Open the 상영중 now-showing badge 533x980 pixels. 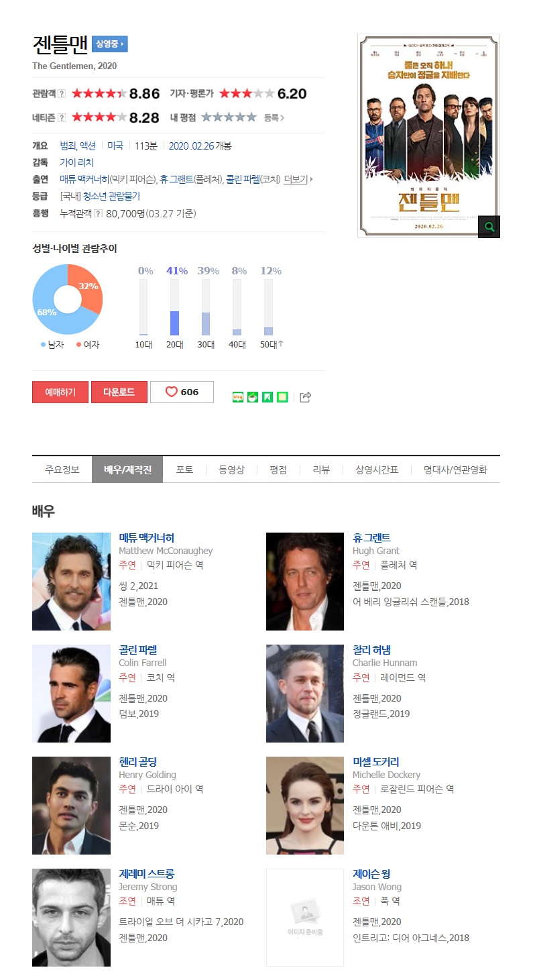(109, 44)
